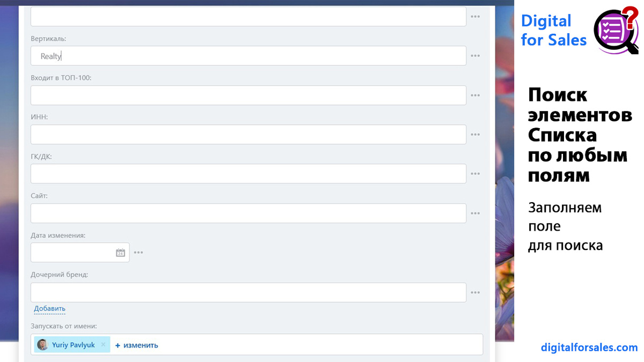
Task: Focus the Сайт input field
Action: 248,213
